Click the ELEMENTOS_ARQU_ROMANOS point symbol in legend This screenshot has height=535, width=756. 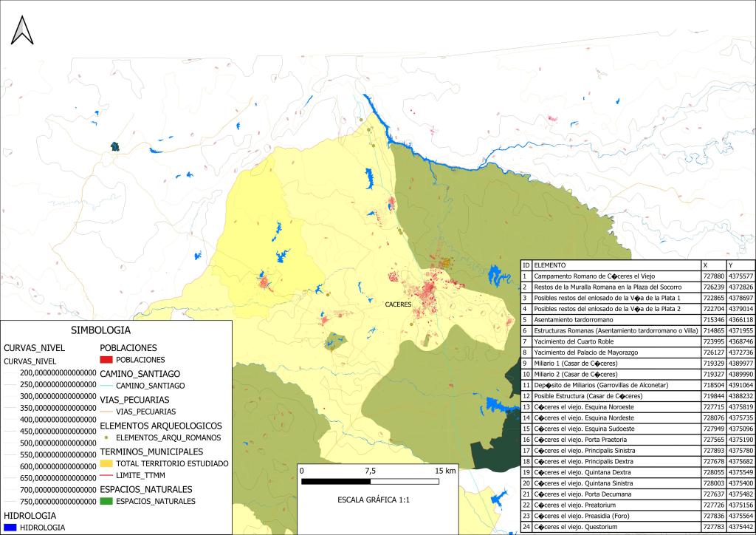click(x=108, y=437)
